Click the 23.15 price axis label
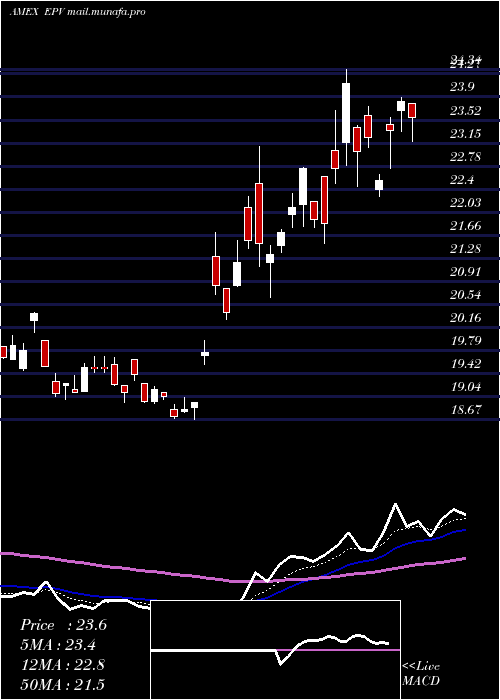 (x=466, y=133)
